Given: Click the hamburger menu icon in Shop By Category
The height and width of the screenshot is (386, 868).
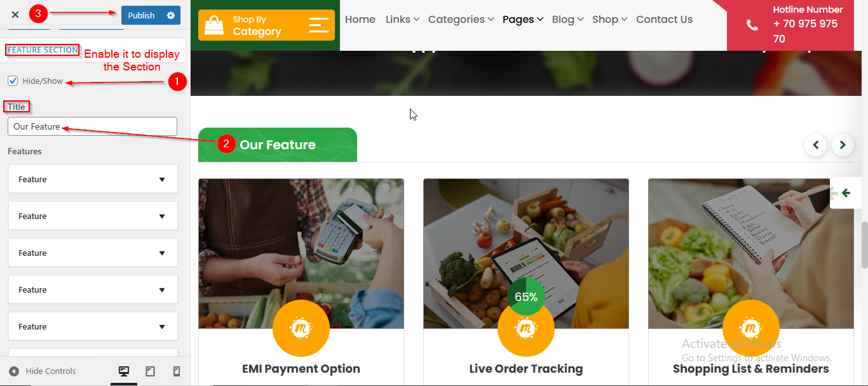Looking at the screenshot, I should (x=319, y=25).
